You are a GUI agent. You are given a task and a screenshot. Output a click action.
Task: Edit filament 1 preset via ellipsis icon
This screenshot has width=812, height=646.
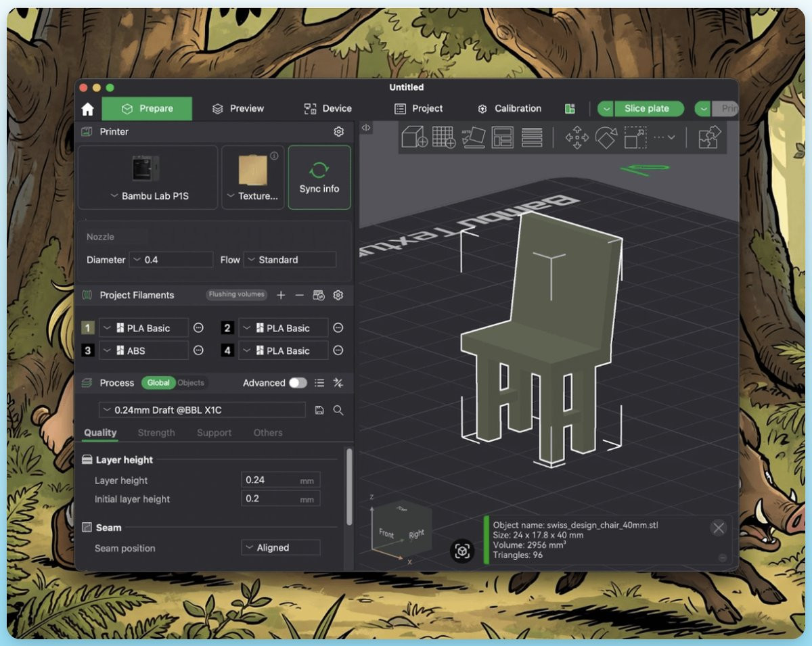click(198, 328)
